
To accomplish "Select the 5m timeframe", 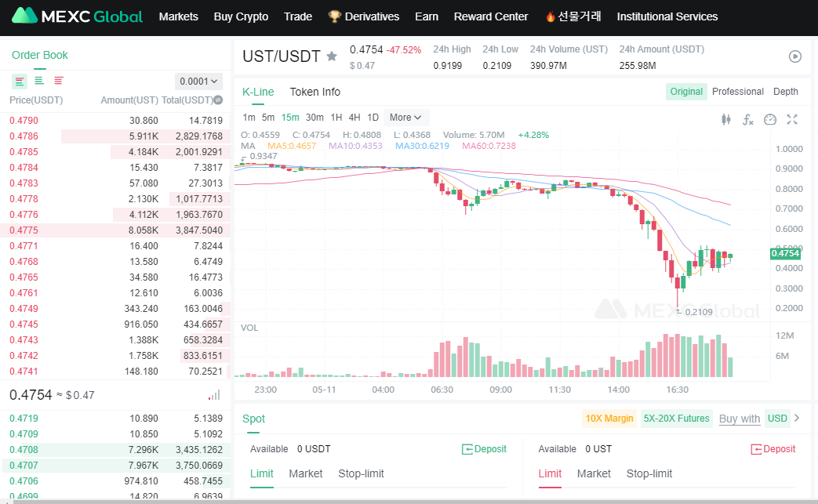I will [268, 118].
